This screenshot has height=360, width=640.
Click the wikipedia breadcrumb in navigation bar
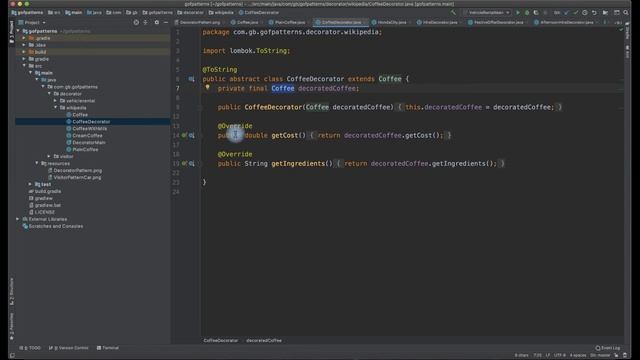(x=221, y=13)
